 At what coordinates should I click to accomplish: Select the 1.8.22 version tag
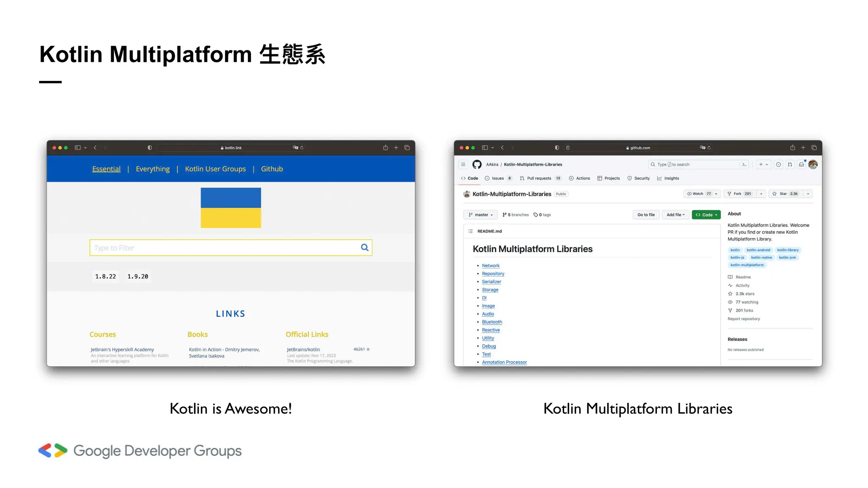pos(106,276)
